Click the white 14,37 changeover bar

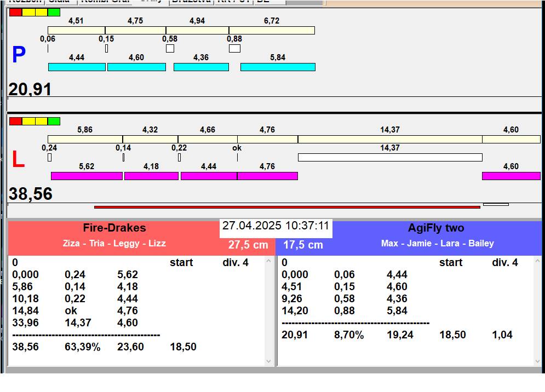[390, 157]
